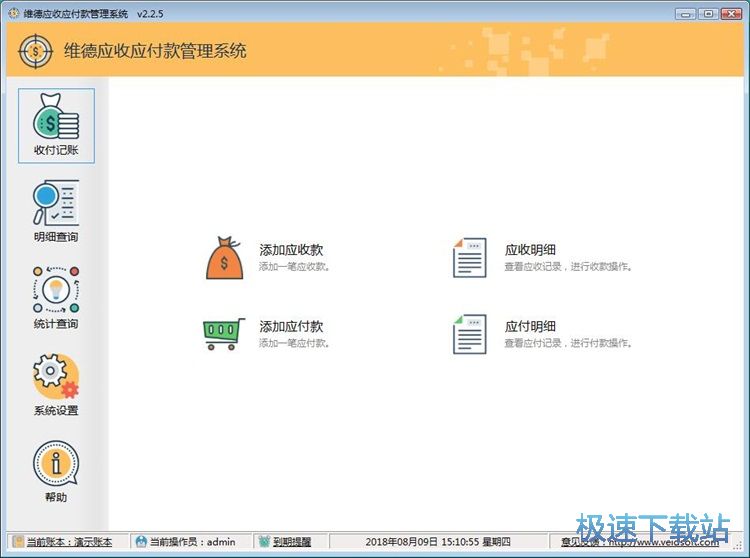Screen dimensions: 750x558
Task: Click the target logo icon in the header
Action: pyautogui.click(x=35, y=51)
